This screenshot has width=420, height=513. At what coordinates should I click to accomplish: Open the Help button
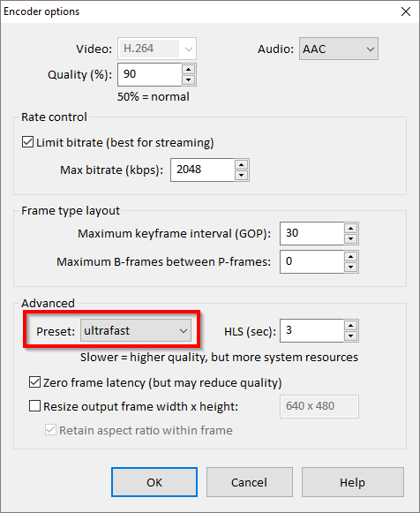[353, 482]
